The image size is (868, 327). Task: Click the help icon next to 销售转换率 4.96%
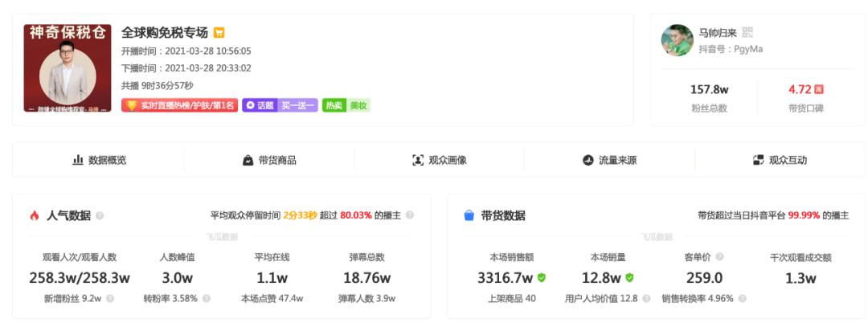click(x=743, y=299)
